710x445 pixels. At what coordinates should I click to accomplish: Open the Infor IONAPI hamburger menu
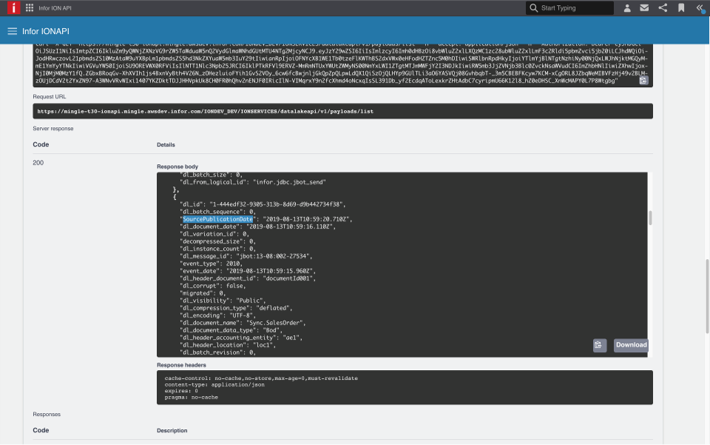point(12,31)
